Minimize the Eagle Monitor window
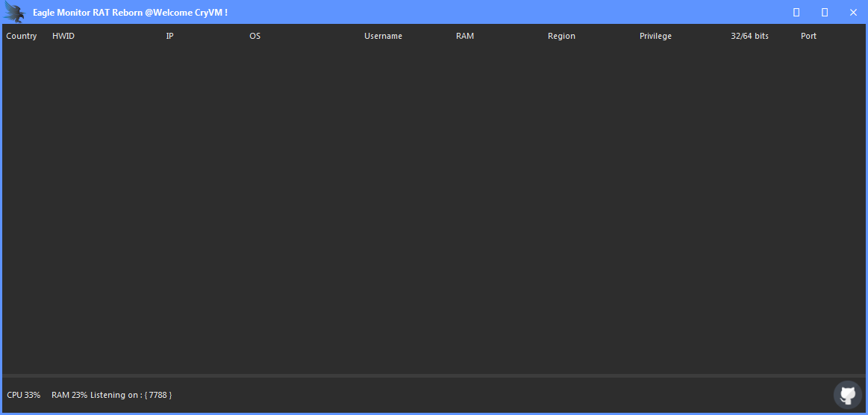Image resolution: width=868 pixels, height=415 pixels. [796, 13]
